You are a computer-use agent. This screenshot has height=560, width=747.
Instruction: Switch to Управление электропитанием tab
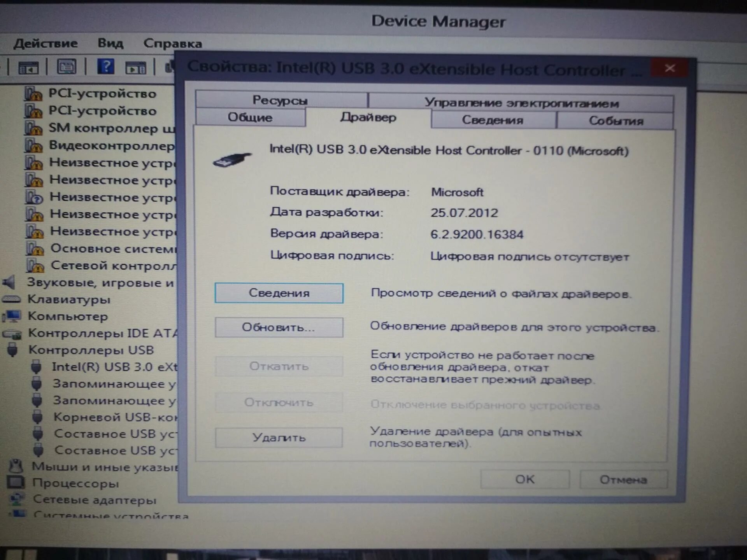point(521,103)
